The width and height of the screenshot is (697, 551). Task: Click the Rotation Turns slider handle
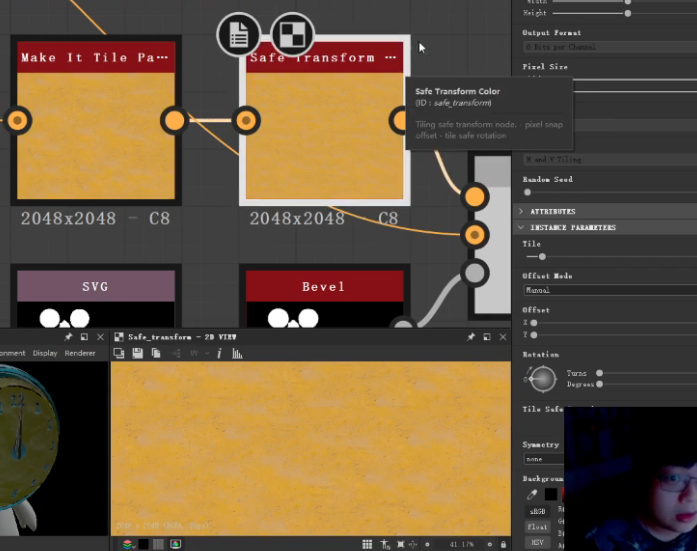point(600,373)
